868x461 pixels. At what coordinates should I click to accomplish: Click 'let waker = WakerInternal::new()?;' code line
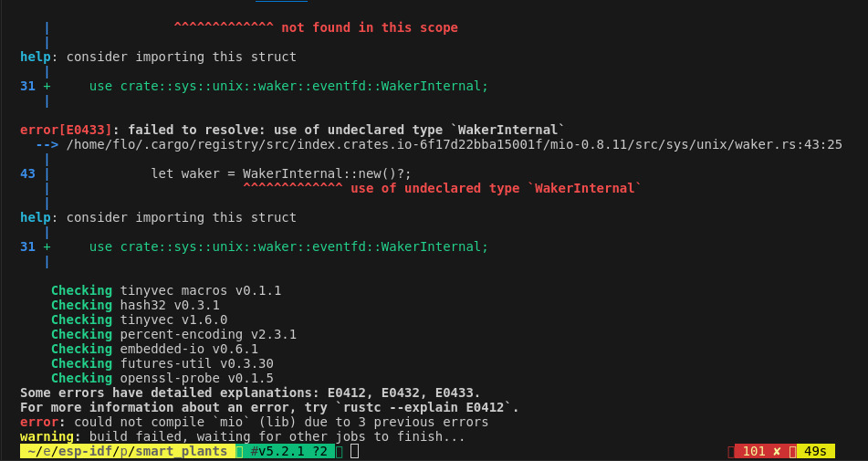click(x=281, y=173)
